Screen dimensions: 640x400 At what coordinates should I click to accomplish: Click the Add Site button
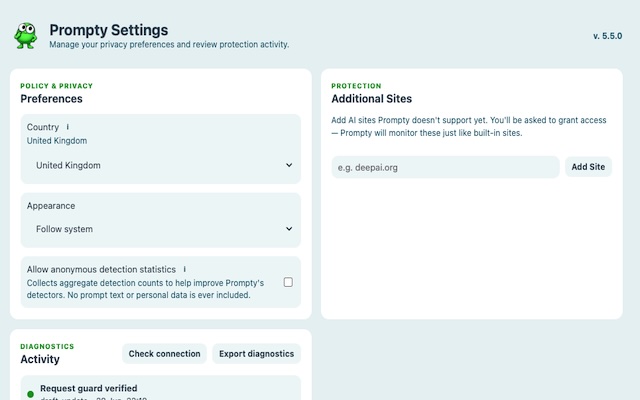(588, 167)
